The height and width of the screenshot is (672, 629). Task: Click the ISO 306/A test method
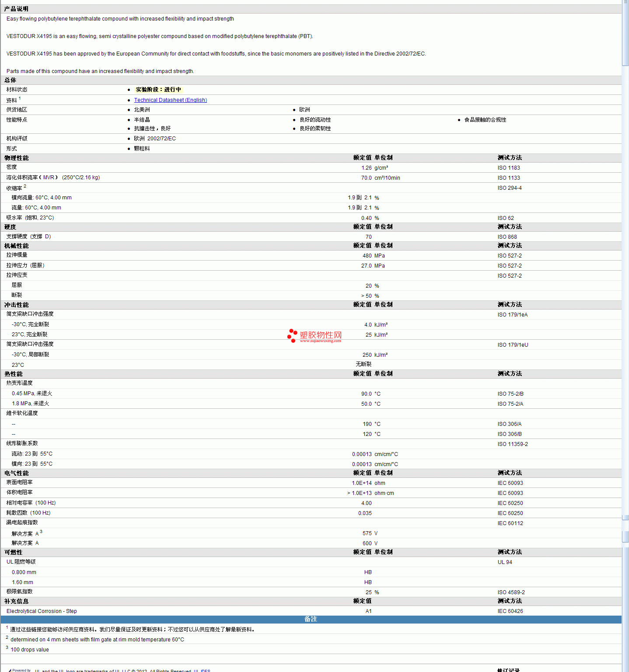(510, 424)
